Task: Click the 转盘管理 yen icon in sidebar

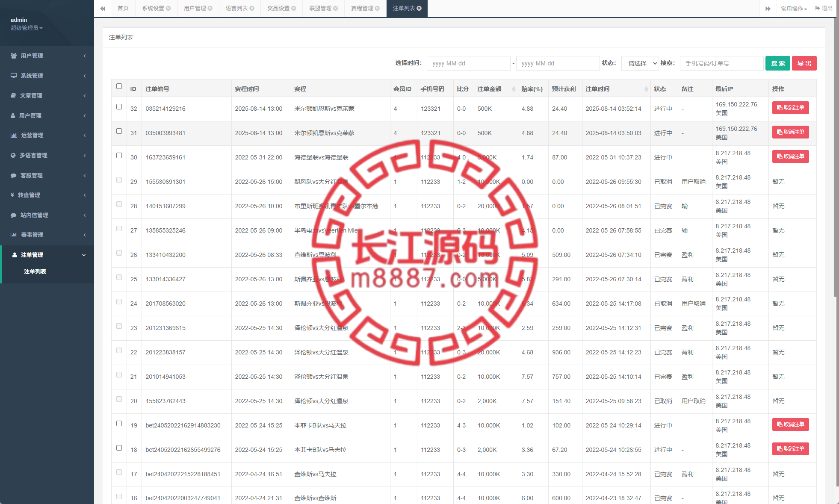Action: point(12,195)
